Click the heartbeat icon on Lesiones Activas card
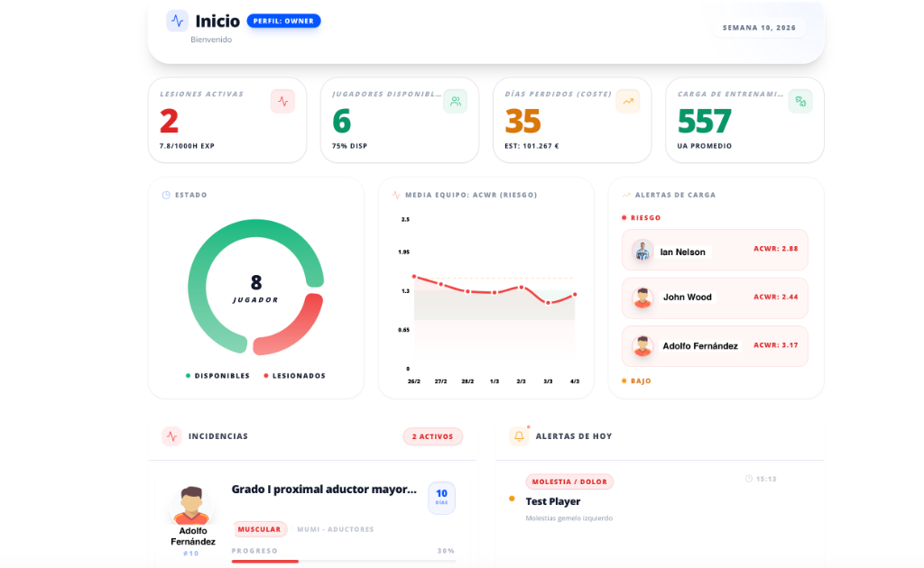Viewport: 924px width, 568px height. tap(282, 101)
